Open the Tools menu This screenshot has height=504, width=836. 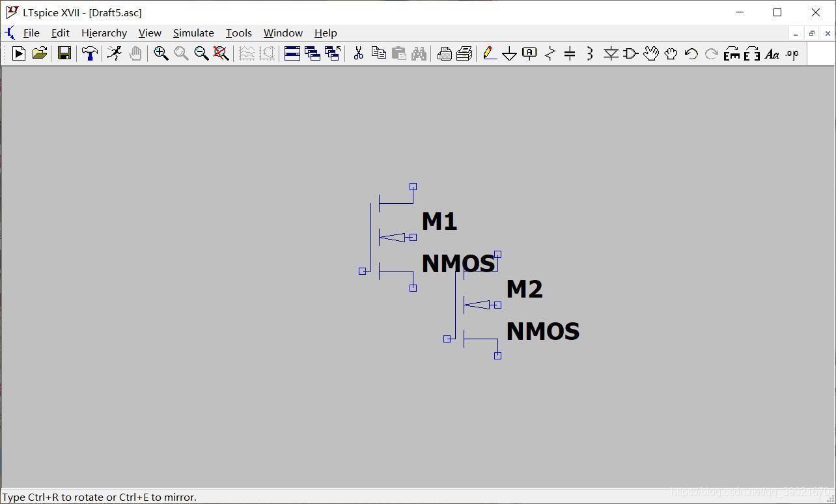tap(239, 33)
